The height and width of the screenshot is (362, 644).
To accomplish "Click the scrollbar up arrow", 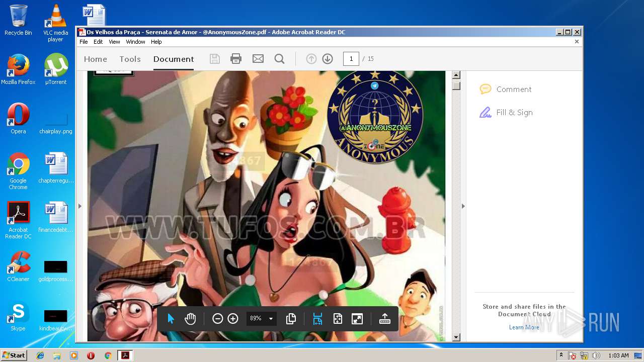I will tap(456, 75).
